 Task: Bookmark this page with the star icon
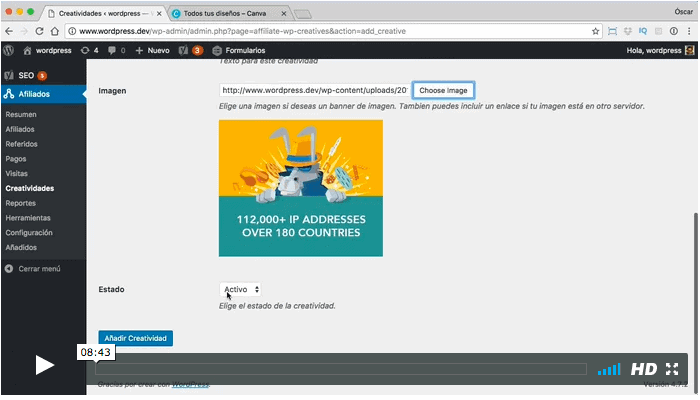pos(595,31)
